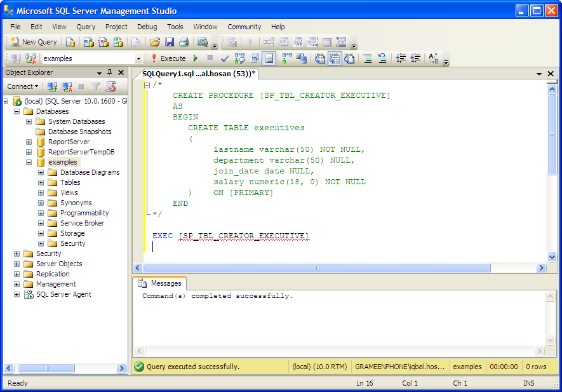Screen dimensions: 562x392
Task: Expand the SQL Server Agent node
Action: 17,294
